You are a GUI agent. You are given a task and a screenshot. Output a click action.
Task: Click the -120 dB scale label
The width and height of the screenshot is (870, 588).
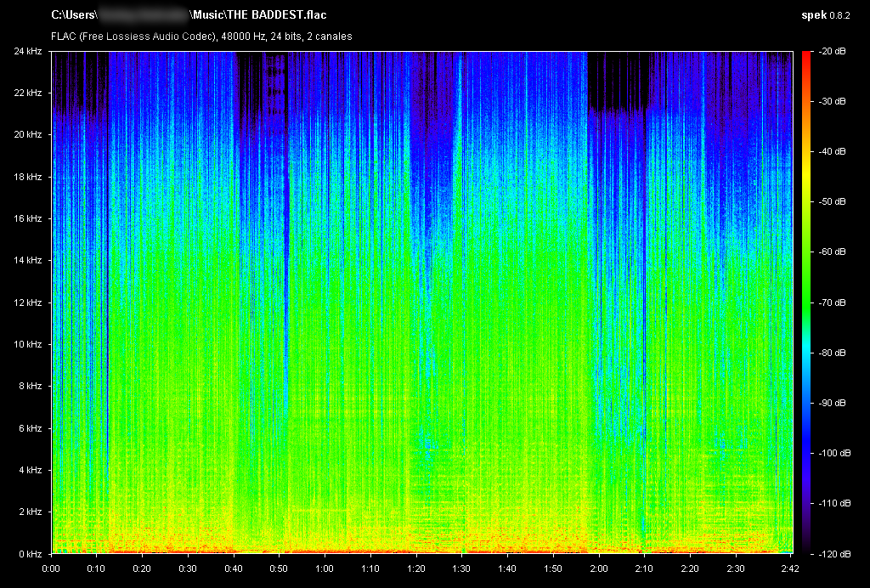[x=834, y=554]
